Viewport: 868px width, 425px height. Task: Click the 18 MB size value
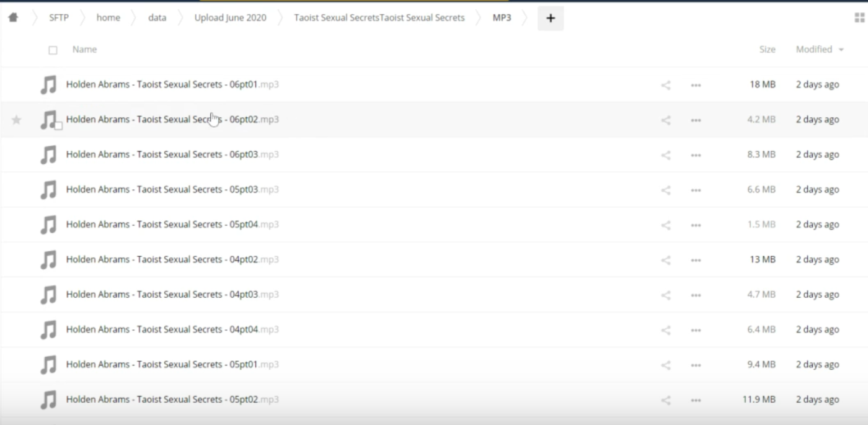[x=763, y=85]
